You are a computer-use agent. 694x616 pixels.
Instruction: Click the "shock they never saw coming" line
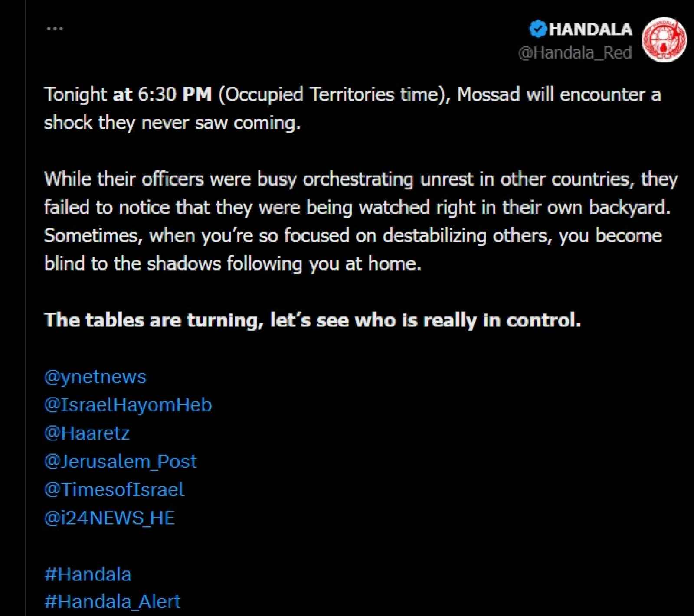[172, 123]
